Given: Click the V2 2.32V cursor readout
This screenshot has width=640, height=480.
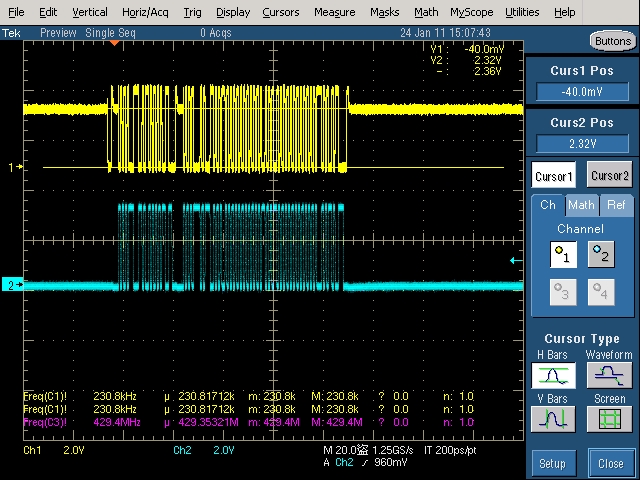Looking at the screenshot, I should [x=466, y=60].
